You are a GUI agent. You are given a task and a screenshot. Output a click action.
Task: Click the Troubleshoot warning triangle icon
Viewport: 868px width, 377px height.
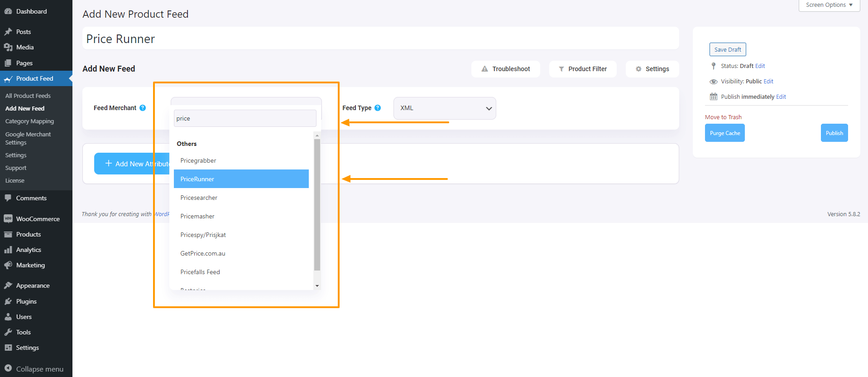484,69
